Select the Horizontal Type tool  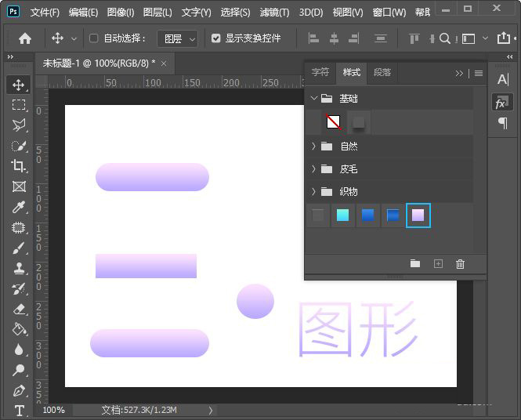[x=20, y=411]
